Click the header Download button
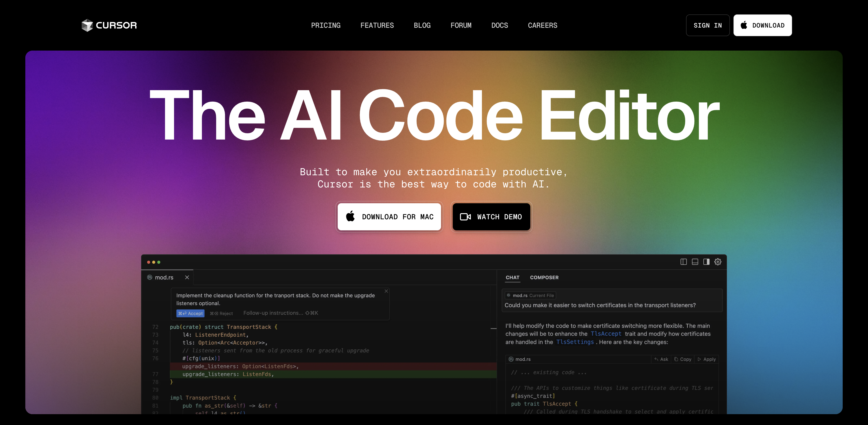Screen dimensions: 868x425 pos(762,25)
